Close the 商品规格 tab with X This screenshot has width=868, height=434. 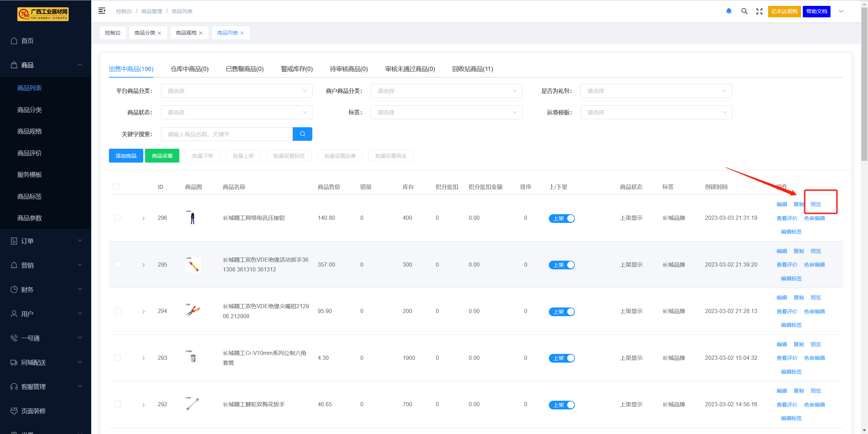tap(201, 33)
